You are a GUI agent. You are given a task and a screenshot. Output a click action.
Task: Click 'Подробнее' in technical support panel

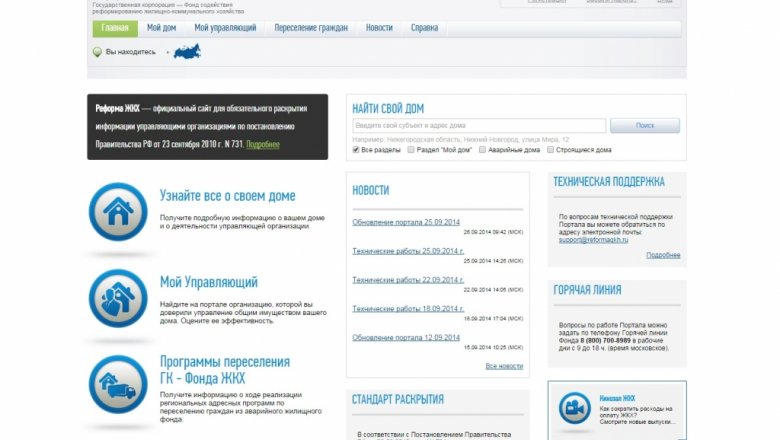pyautogui.click(x=663, y=255)
